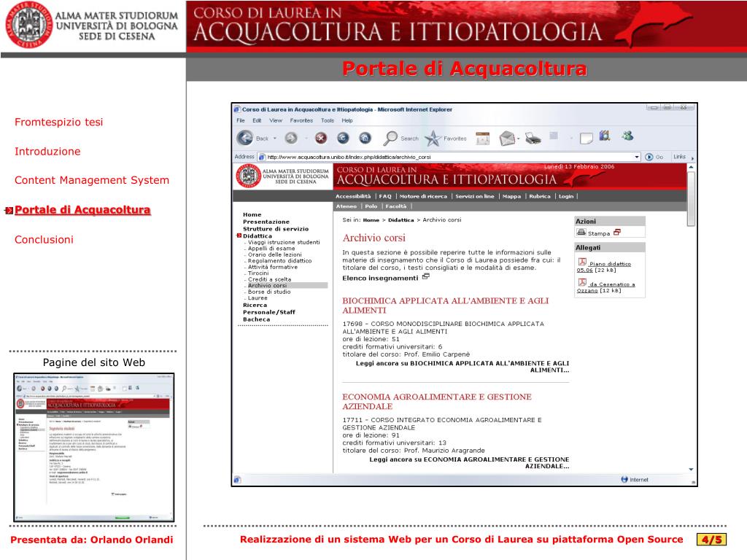Click the Rubrica nav link
The height and width of the screenshot is (560, 747).
click(x=540, y=196)
